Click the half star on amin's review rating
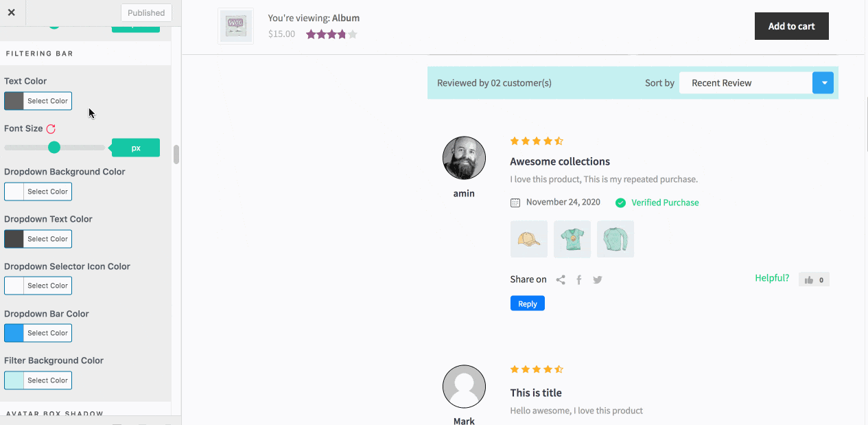 [559, 141]
